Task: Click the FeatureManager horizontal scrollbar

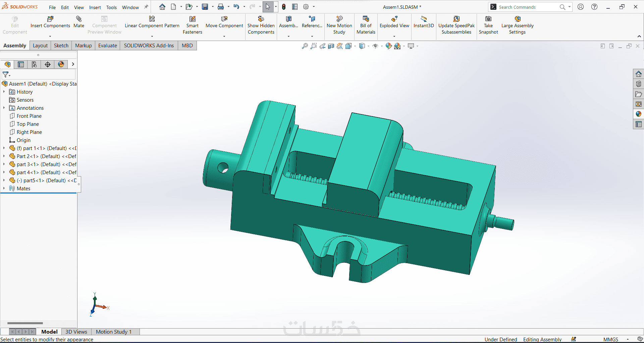Action: click(x=25, y=323)
